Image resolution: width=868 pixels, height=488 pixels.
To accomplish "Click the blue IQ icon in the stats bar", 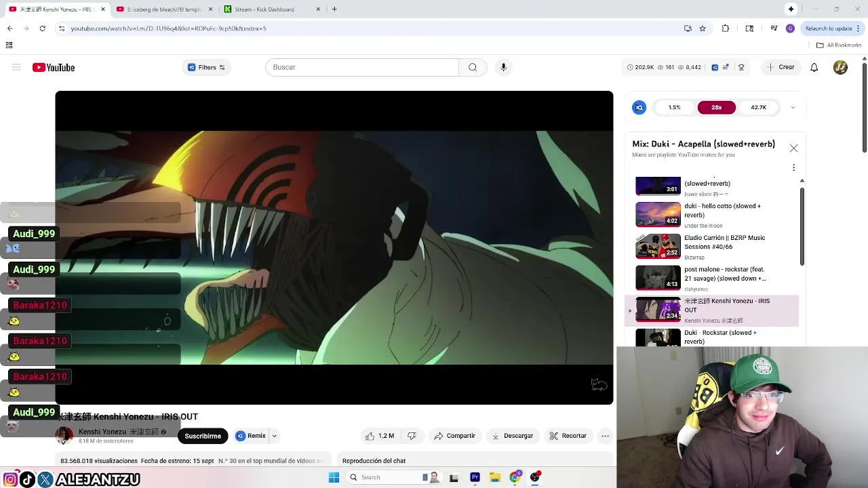I will (x=715, y=67).
